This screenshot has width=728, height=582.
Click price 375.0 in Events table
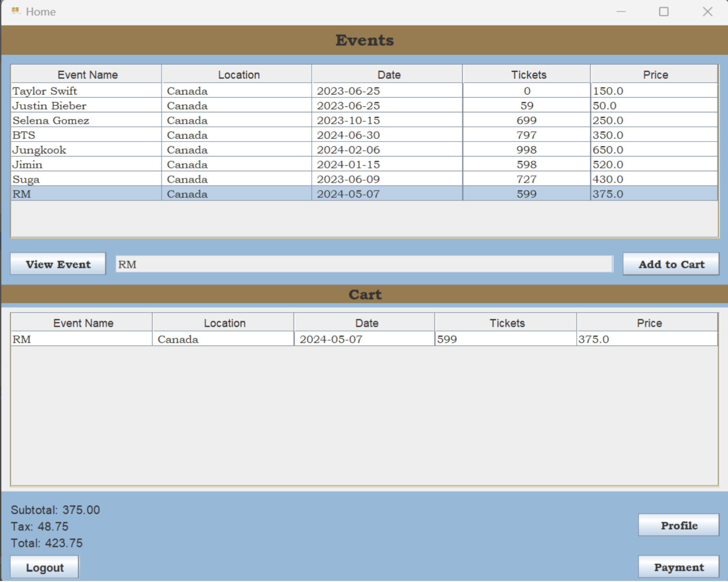click(x=654, y=194)
